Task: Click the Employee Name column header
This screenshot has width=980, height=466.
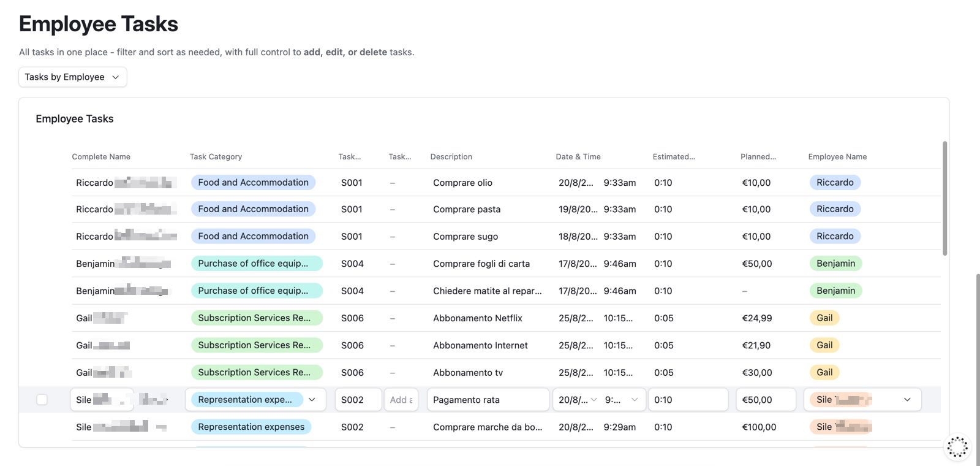Action: pyautogui.click(x=837, y=157)
